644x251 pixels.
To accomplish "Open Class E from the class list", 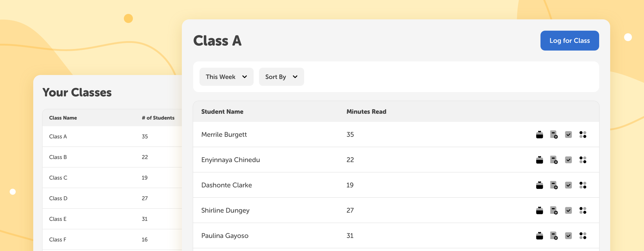I will pos(112,219).
